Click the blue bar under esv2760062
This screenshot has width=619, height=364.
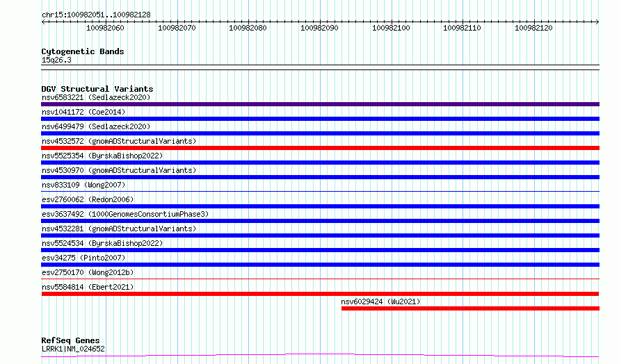320,206
